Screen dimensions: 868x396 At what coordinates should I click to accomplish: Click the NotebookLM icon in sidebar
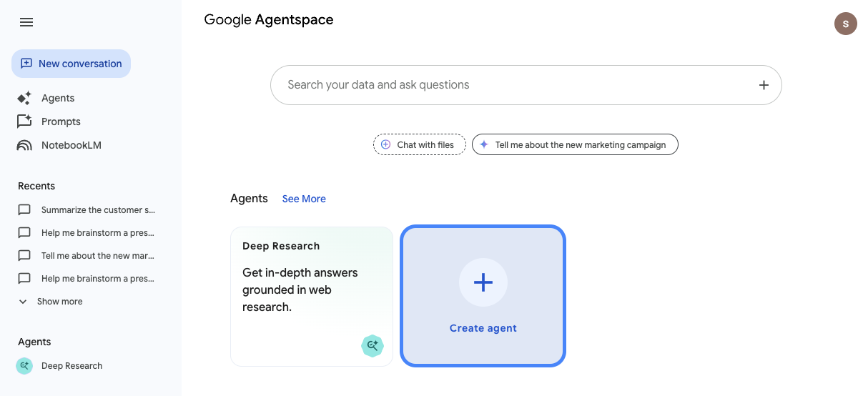24,145
